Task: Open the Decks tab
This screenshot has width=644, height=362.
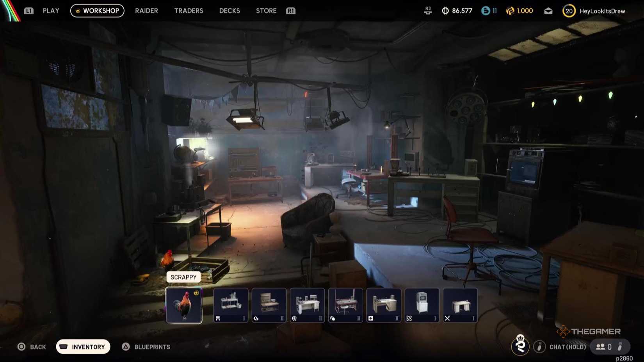Action: tap(229, 11)
